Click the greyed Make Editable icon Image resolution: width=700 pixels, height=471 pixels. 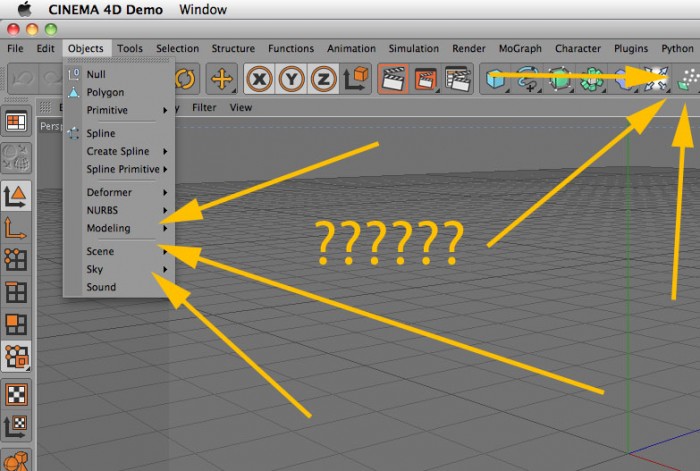point(16,158)
